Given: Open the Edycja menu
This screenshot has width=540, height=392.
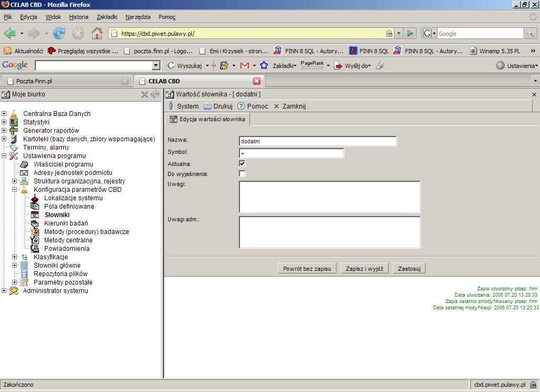Looking at the screenshot, I should click(28, 17).
